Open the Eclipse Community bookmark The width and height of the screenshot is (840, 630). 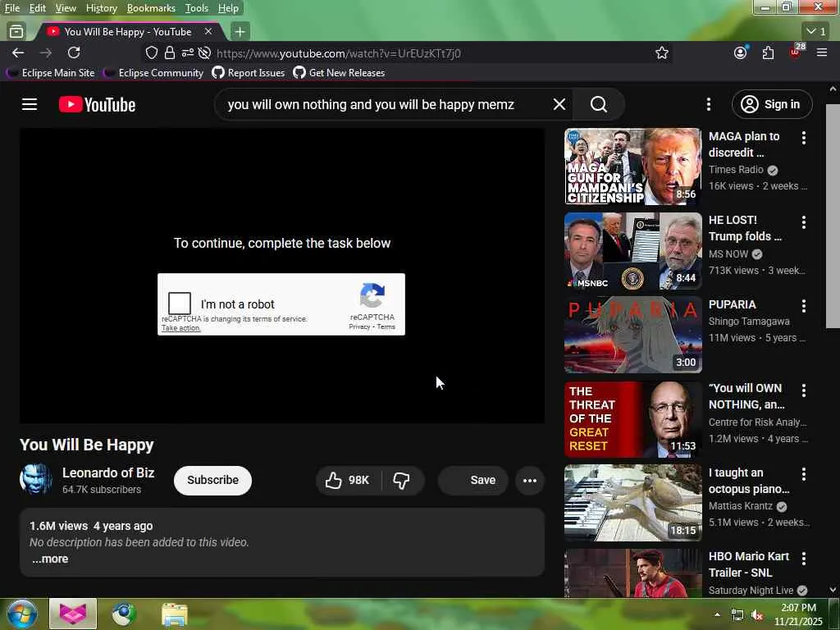[153, 73]
